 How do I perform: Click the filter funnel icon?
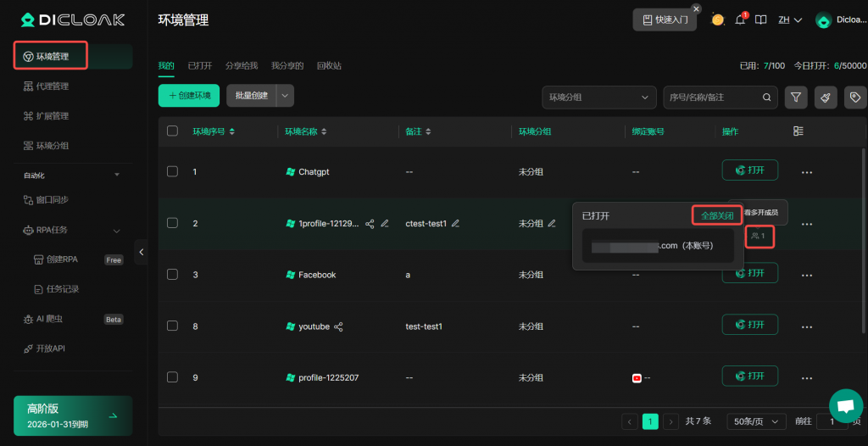click(796, 98)
